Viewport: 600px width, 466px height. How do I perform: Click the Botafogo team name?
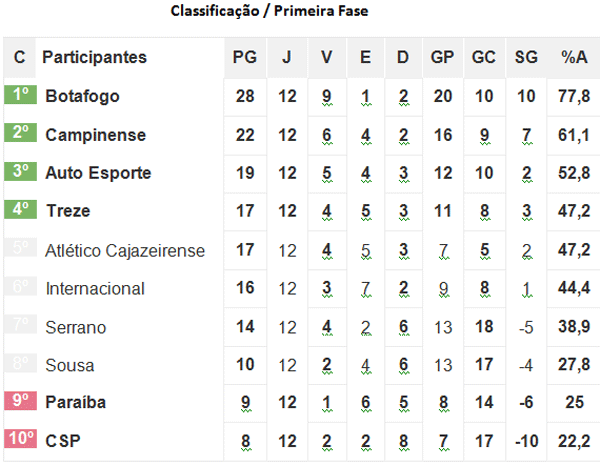coord(82,96)
